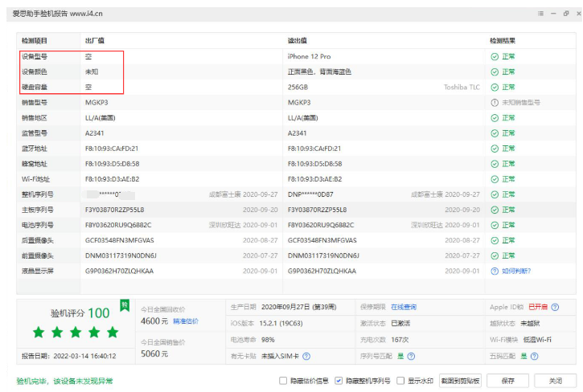
Task: Click the iOS version 15.2.1 (19C63)
Action: pos(281,323)
